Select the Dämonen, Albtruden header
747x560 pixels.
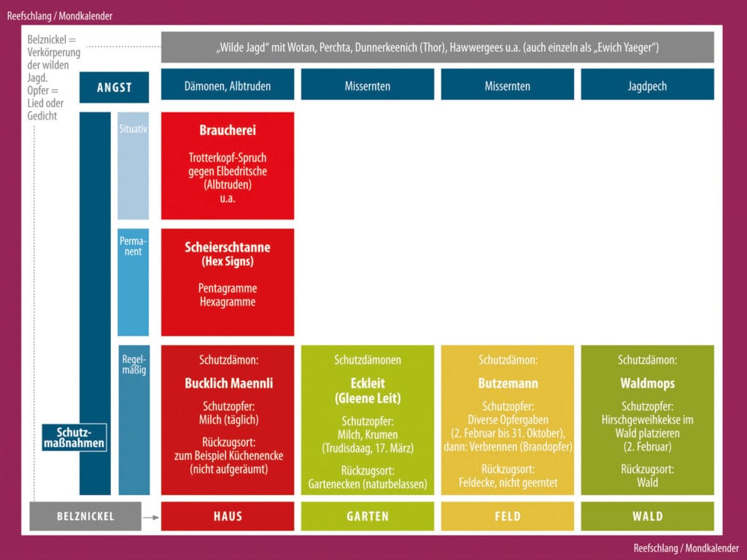point(228,85)
